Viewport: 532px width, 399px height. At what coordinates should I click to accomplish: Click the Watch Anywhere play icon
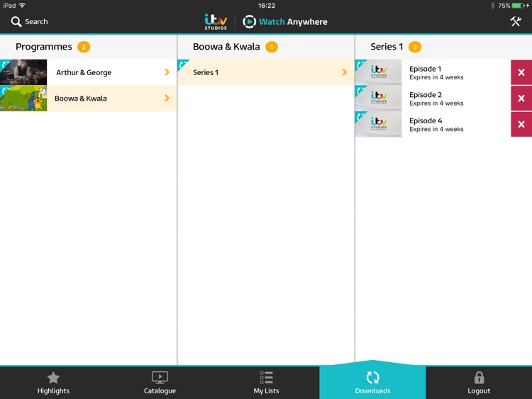click(x=250, y=22)
